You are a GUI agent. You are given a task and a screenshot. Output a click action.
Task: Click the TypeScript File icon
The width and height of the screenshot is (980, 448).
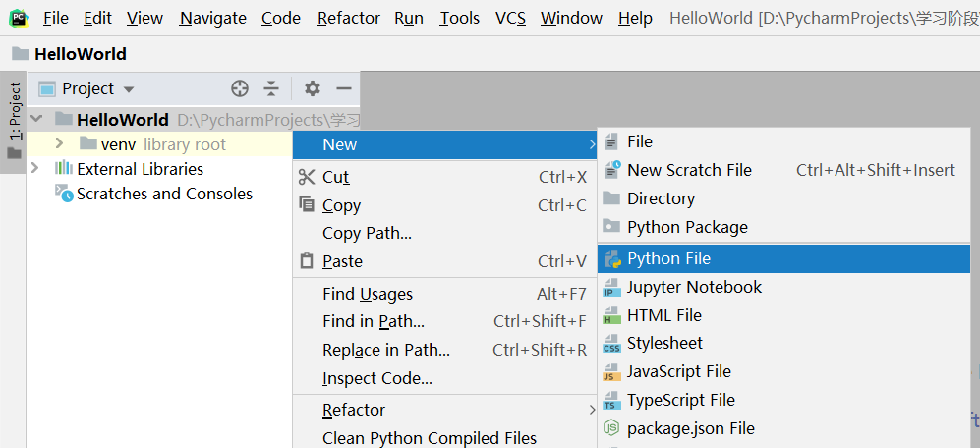[x=611, y=400]
